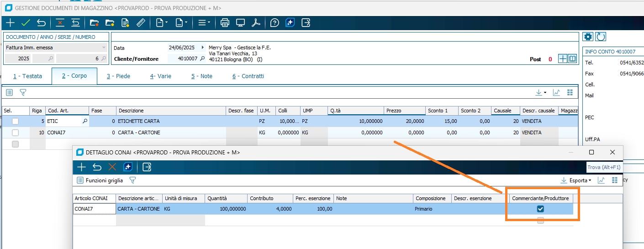The image size is (644, 249).
Task: Open the 6 - Contratti tab
Action: 248,76
